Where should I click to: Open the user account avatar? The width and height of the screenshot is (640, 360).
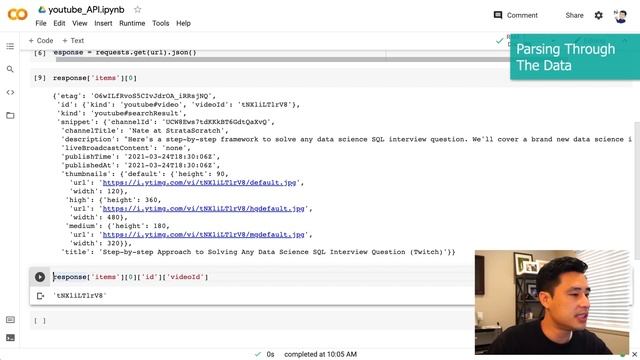coord(620,16)
